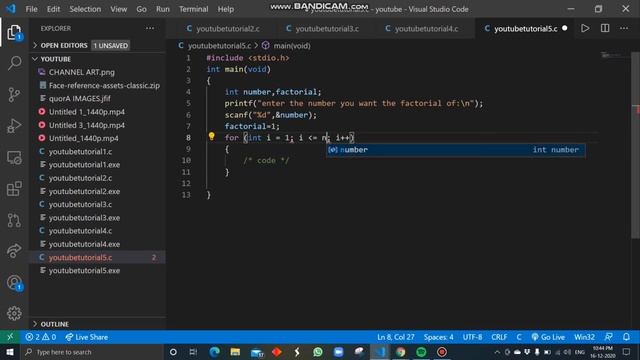Select youtubetutorial5.exe in explorer
The height and width of the screenshot is (360, 640).
[97, 270]
